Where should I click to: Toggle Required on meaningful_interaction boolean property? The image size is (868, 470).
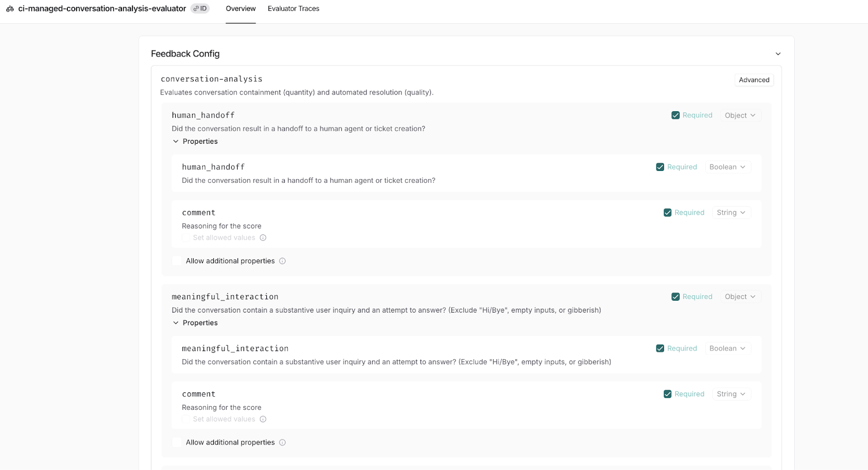[660, 348]
